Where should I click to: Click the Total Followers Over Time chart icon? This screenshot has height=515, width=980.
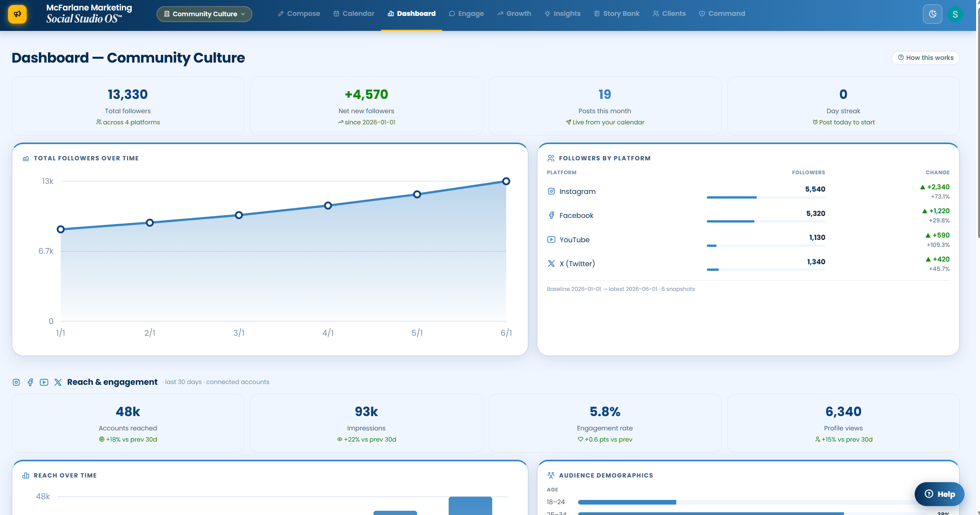pos(26,158)
